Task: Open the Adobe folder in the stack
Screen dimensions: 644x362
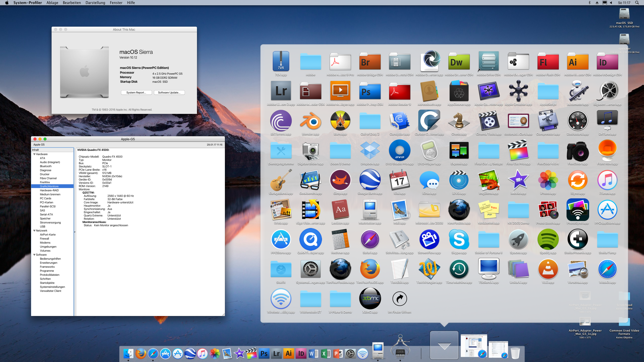Action: coord(310,61)
